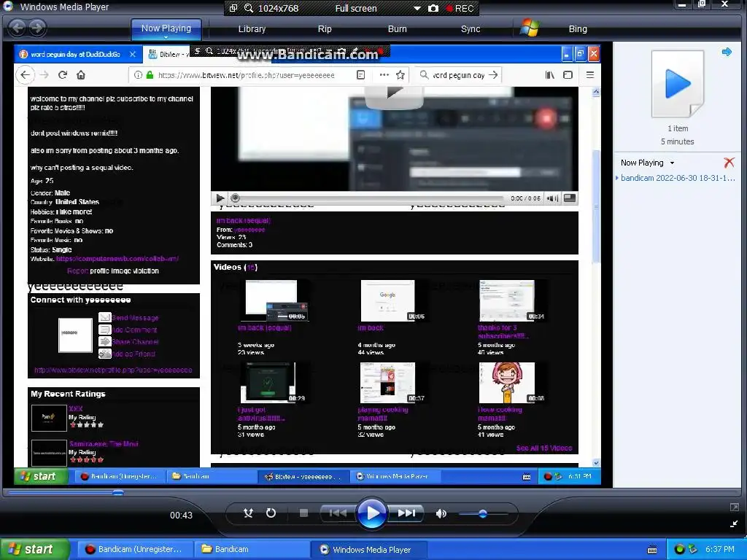Click the Start button on the bottom taskbar
Viewport: 747px width, 560px height.
pyautogui.click(x=34, y=549)
